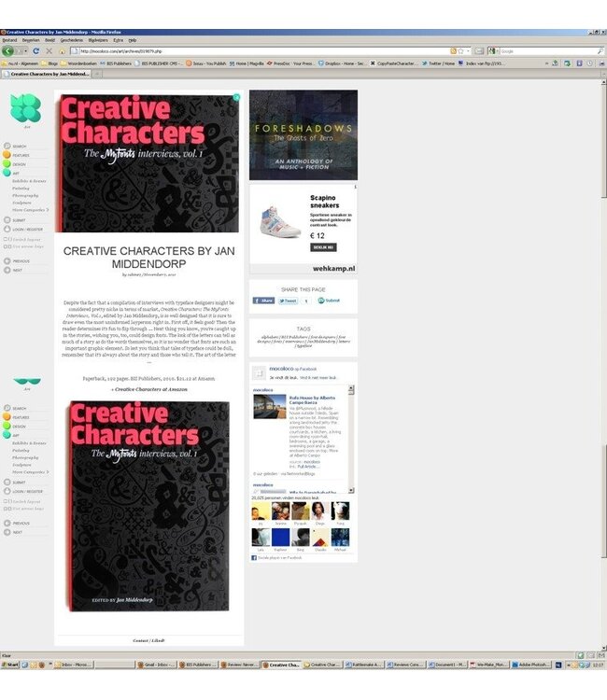Bookmark this page with the star icon
This screenshot has height=700, width=607.
pos(461,51)
